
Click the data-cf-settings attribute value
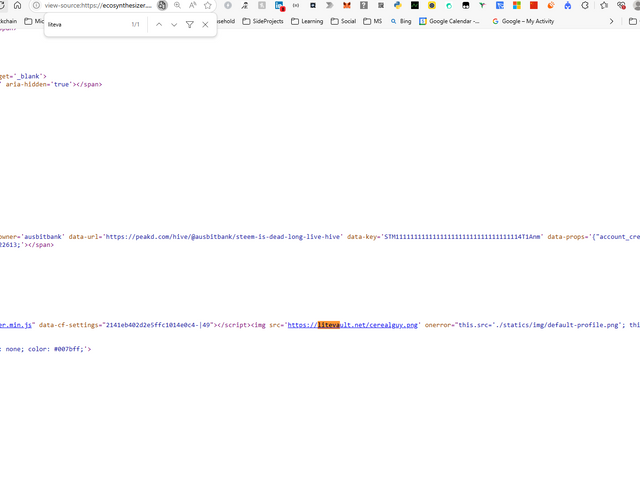click(158, 325)
